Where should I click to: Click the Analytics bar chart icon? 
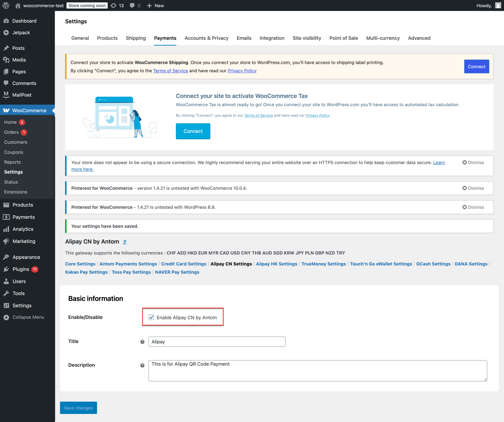(x=6, y=229)
